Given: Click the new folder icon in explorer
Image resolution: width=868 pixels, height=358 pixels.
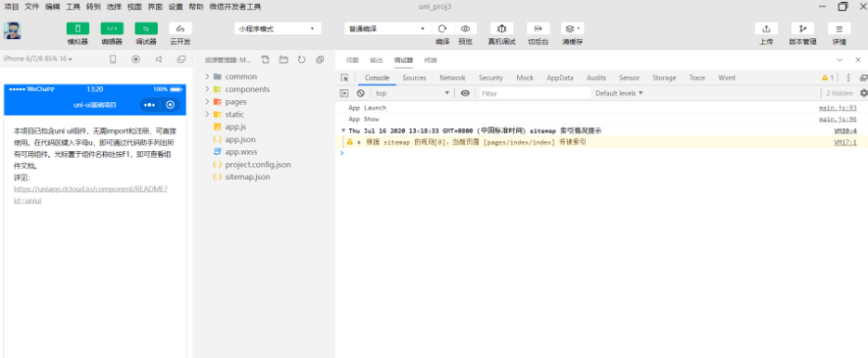Looking at the screenshot, I should pyautogui.click(x=283, y=59).
